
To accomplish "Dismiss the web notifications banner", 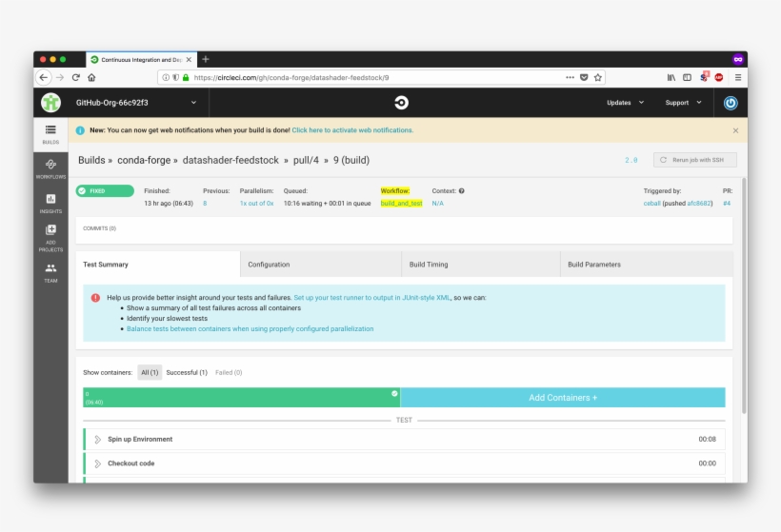I will pos(734,130).
